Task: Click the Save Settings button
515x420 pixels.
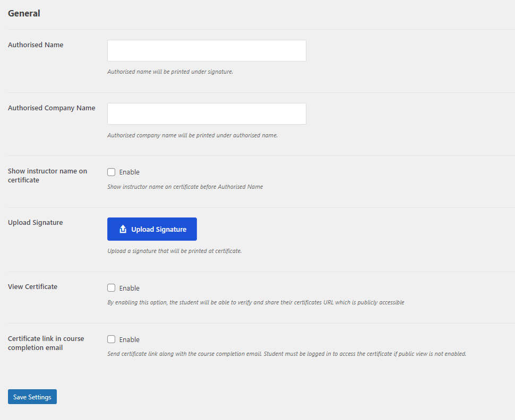Action: click(32, 397)
